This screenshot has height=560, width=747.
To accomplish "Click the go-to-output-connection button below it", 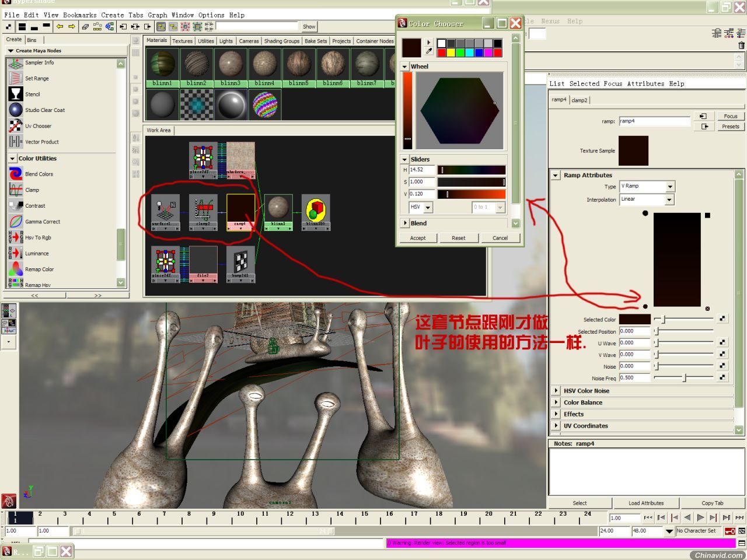I will click(x=703, y=126).
